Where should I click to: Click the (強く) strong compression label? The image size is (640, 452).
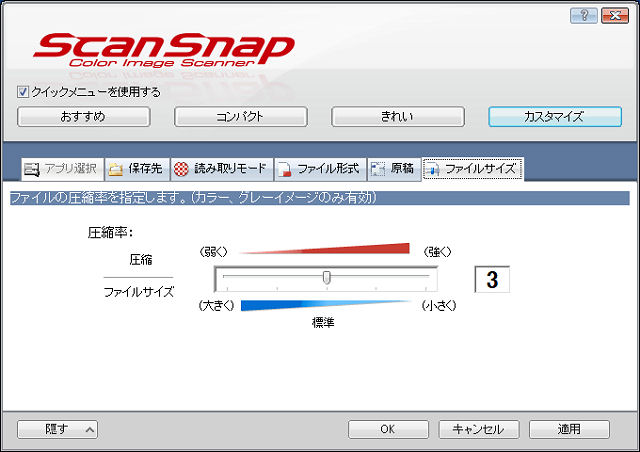coord(438,252)
